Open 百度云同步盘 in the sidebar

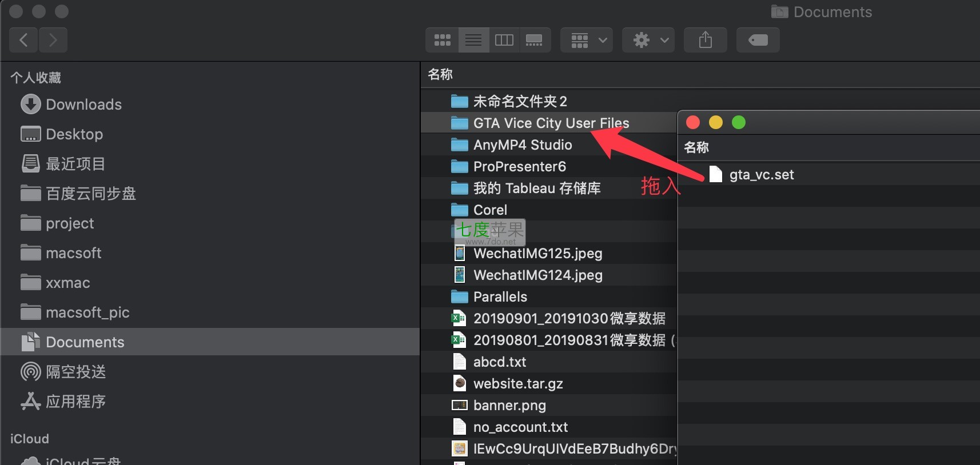[210, 194]
